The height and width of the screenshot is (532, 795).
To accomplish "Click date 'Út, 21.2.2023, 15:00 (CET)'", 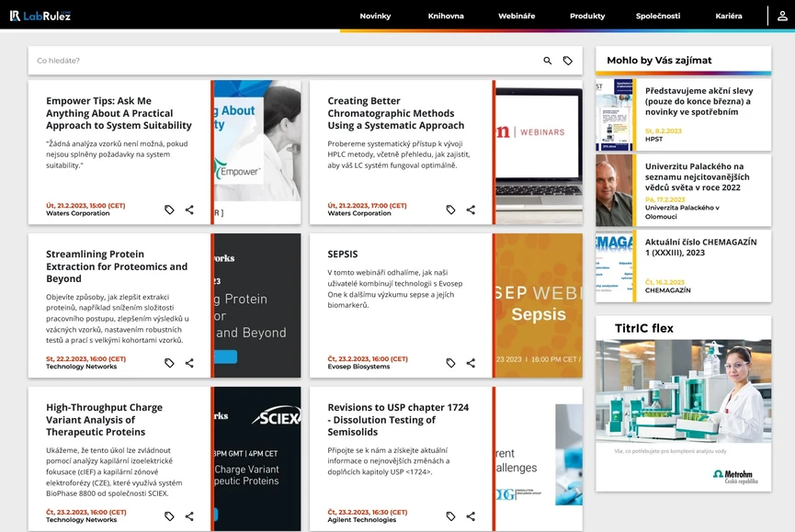I will click(x=85, y=206).
